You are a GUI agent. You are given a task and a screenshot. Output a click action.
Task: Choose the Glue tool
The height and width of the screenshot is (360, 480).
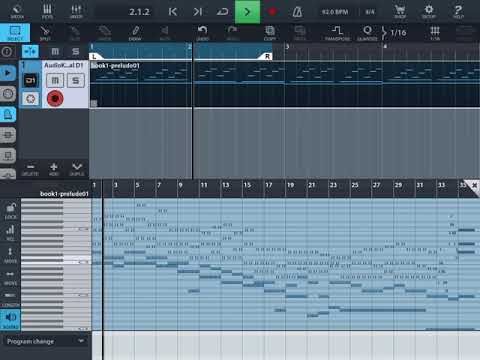(75, 33)
